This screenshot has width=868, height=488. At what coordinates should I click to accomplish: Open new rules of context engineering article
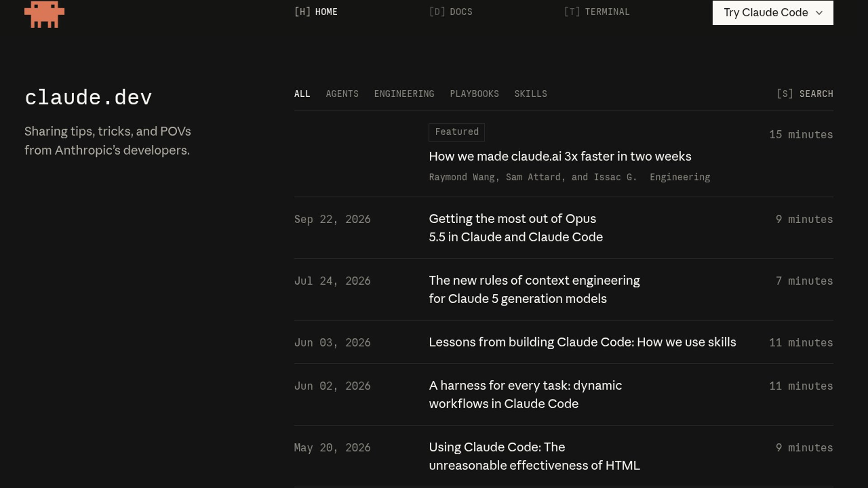point(534,290)
